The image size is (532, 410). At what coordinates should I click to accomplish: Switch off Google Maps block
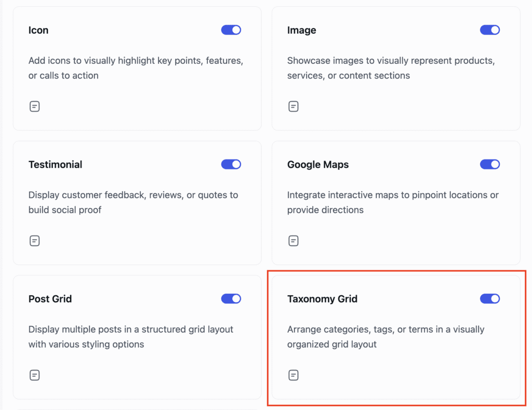point(490,164)
